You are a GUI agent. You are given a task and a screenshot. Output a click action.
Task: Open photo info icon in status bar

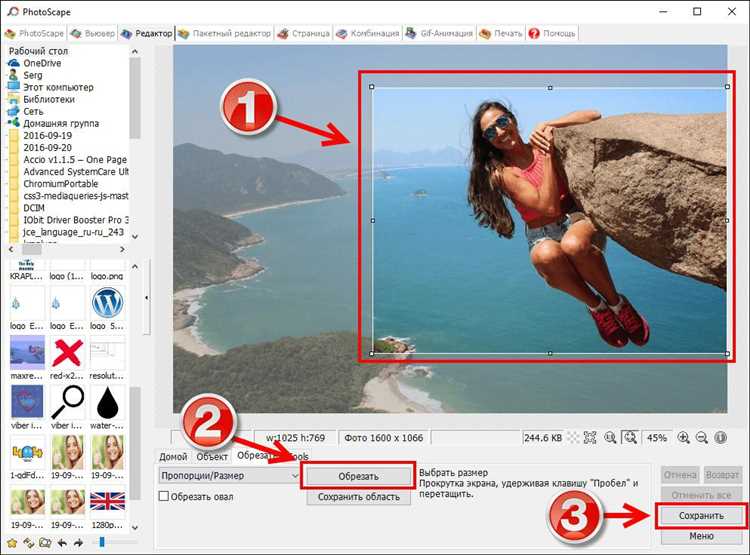coord(721,437)
